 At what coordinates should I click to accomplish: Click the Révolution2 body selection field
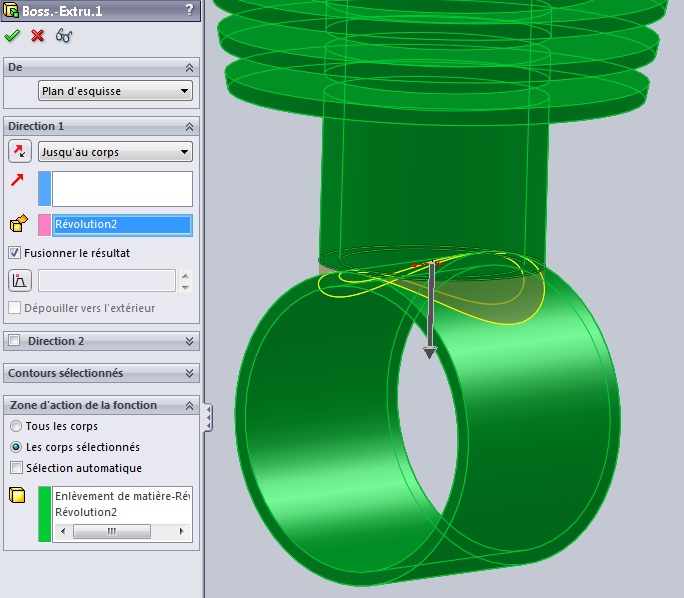point(121,225)
